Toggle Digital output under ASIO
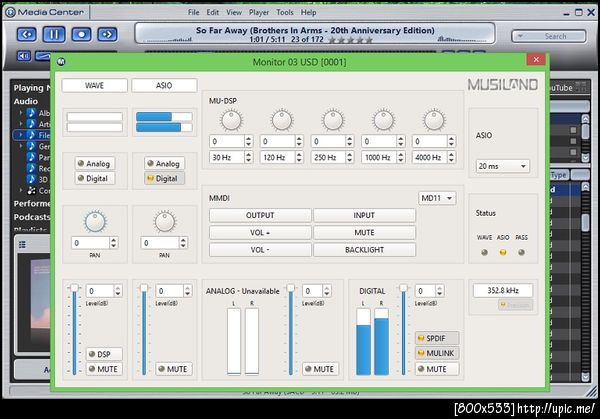 pyautogui.click(x=165, y=178)
